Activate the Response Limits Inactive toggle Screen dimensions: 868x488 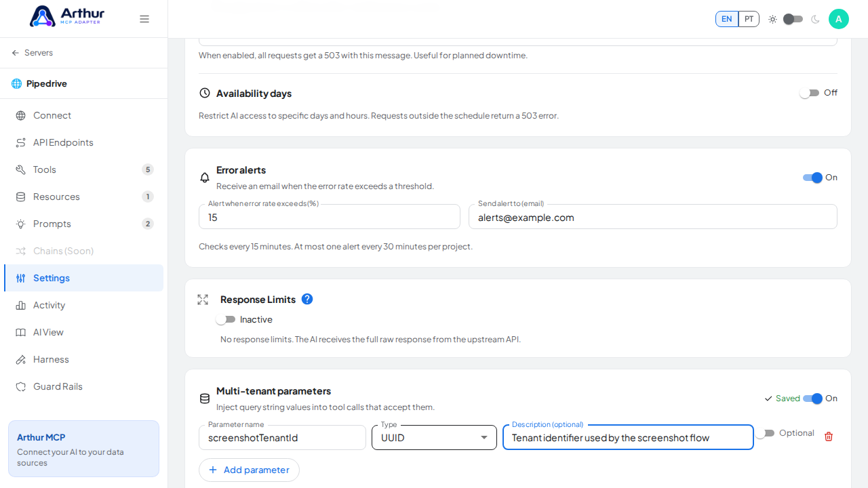click(x=226, y=319)
